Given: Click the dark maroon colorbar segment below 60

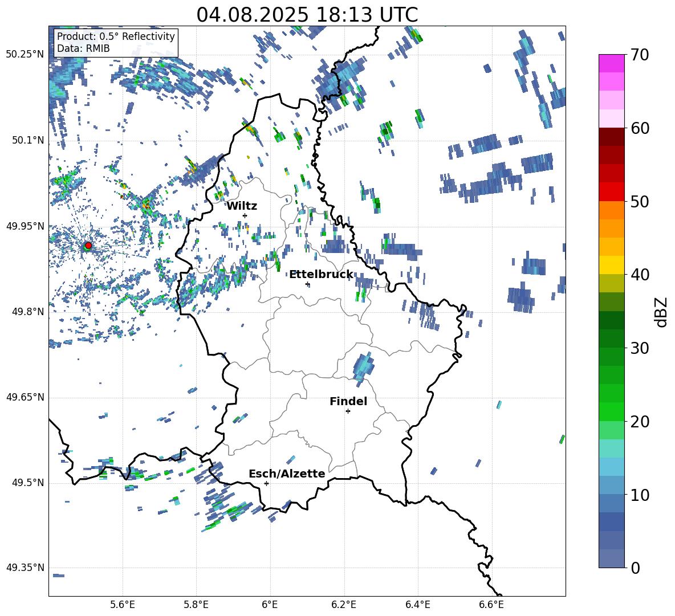Looking at the screenshot, I should [x=611, y=137].
